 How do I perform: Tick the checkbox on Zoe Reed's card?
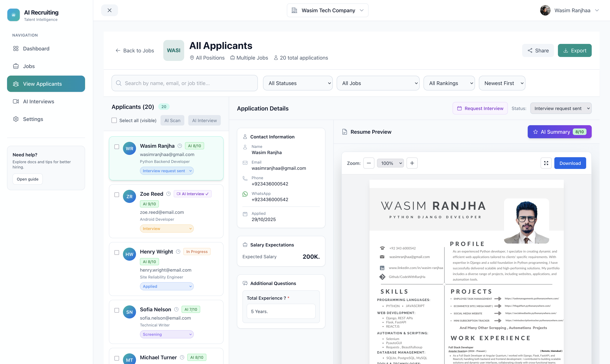(117, 195)
